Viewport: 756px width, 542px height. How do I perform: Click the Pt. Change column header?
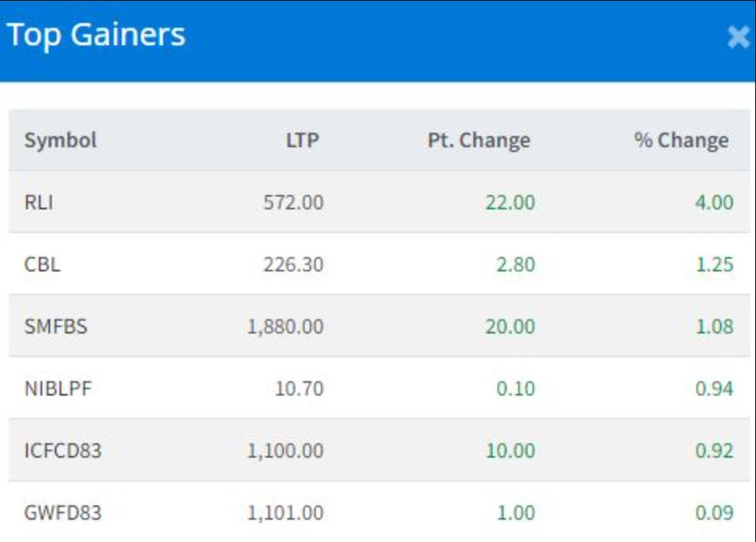(478, 141)
